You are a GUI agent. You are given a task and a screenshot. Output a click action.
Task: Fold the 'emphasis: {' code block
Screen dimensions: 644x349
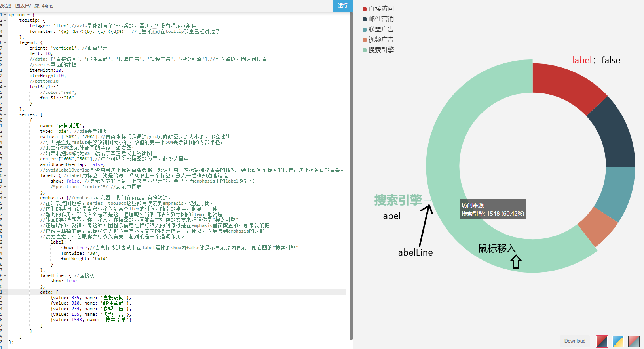pyautogui.click(x=5, y=198)
